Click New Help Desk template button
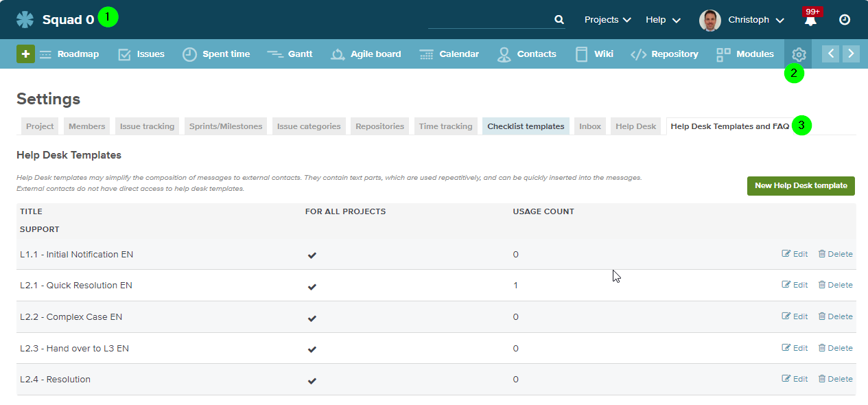The height and width of the screenshot is (405, 868). (801, 185)
